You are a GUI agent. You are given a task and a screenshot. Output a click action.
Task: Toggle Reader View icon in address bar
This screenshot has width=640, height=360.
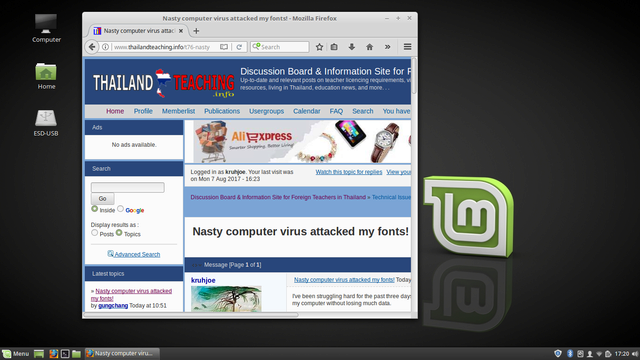pyautogui.click(x=224, y=47)
